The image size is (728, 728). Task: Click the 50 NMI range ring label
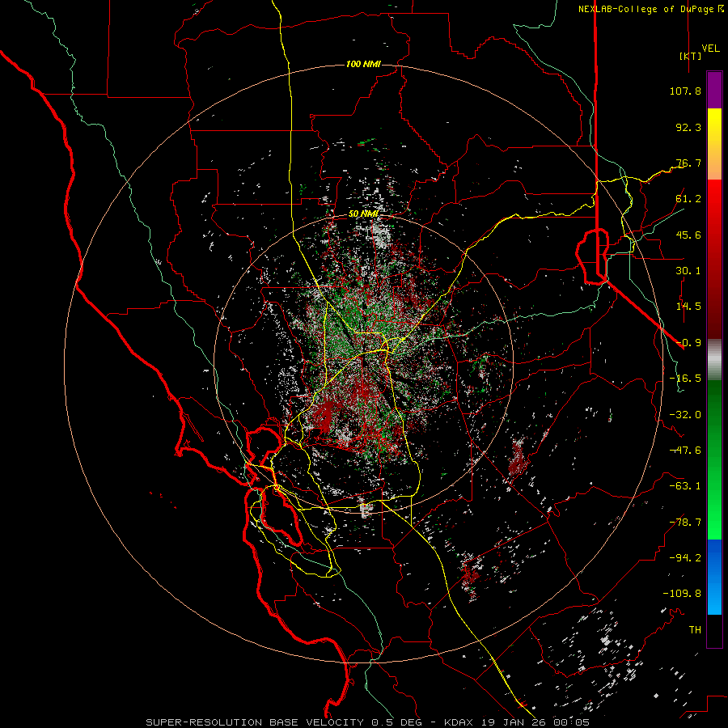363,214
